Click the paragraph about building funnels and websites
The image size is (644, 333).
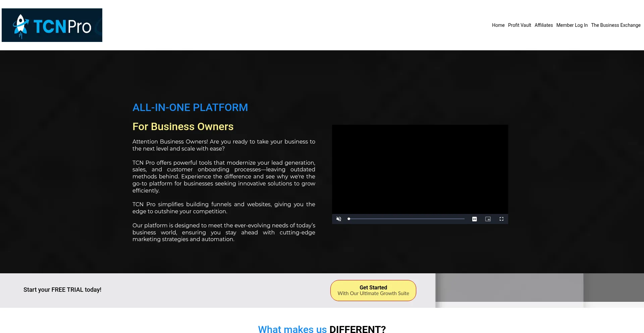tap(224, 208)
